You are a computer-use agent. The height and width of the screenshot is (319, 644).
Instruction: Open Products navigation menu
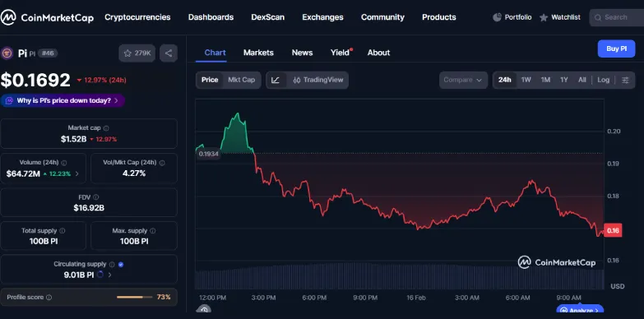(x=439, y=17)
